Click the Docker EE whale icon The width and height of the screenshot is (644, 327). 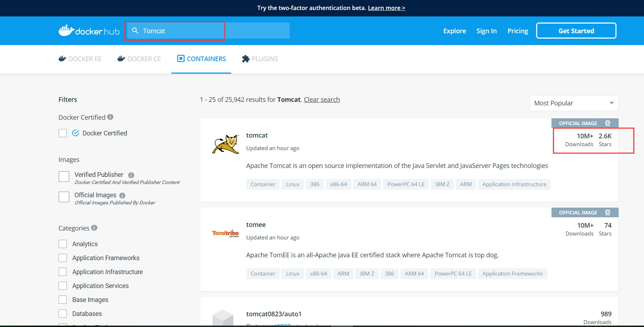click(x=63, y=59)
